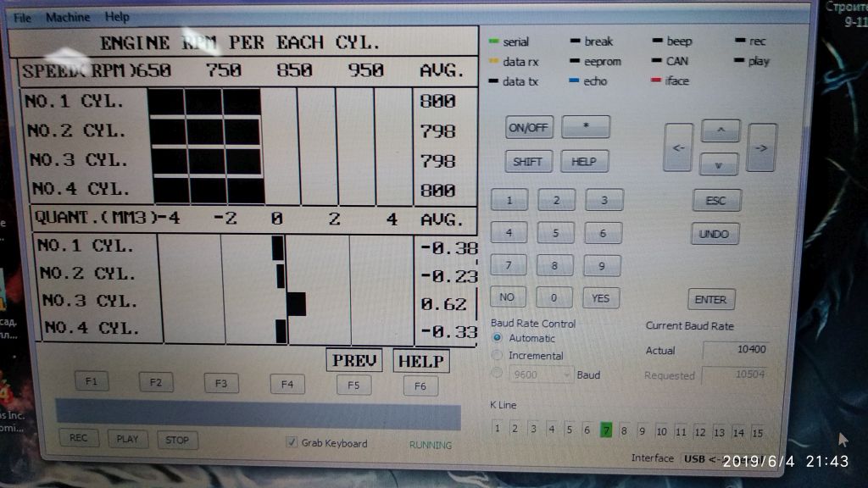The height and width of the screenshot is (488, 868).
Task: Click the asterisk key button
Action: pyautogui.click(x=585, y=127)
